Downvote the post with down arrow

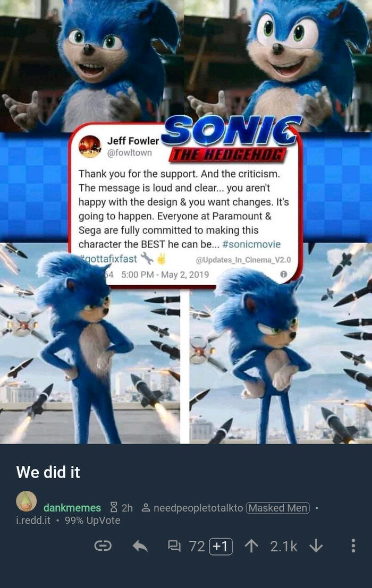(316, 546)
